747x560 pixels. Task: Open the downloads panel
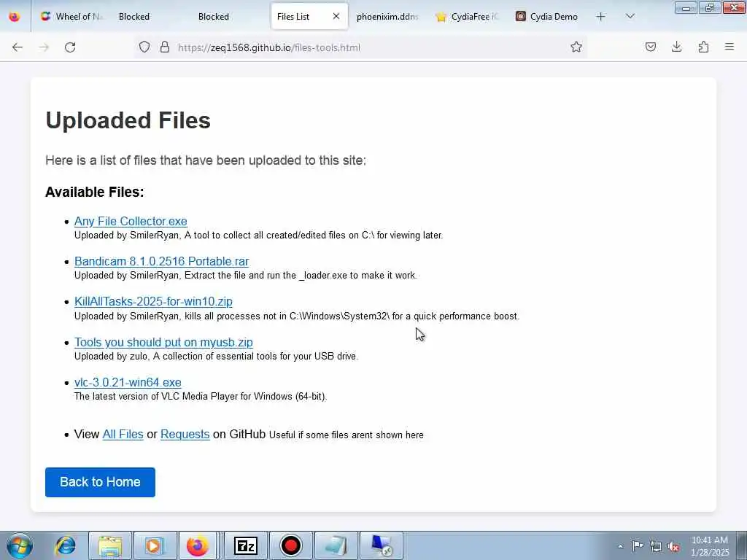pos(676,47)
